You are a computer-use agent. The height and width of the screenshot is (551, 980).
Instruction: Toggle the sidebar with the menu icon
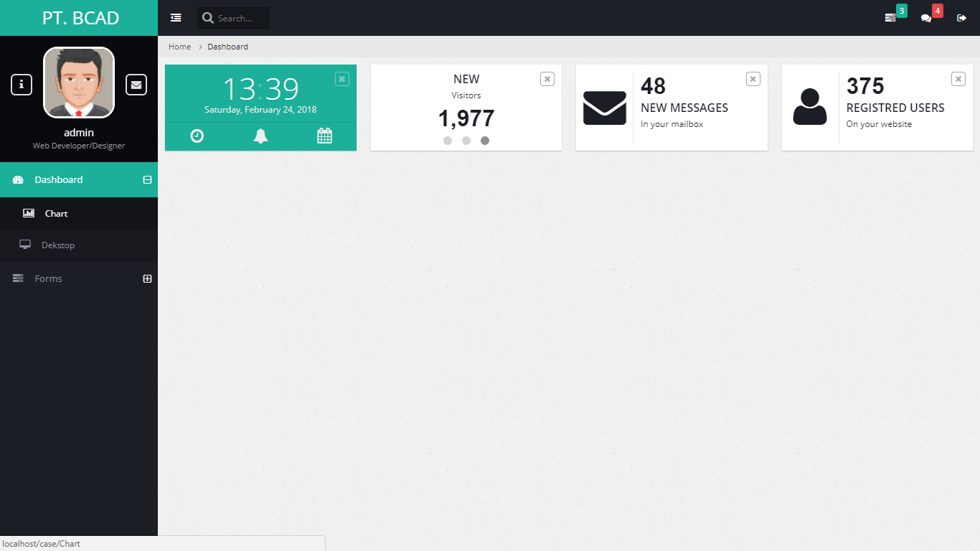(176, 18)
